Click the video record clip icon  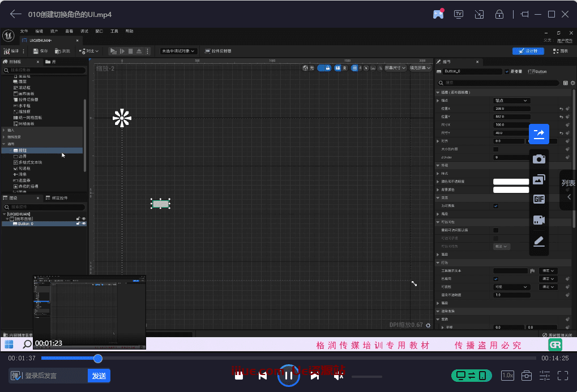(x=538, y=220)
